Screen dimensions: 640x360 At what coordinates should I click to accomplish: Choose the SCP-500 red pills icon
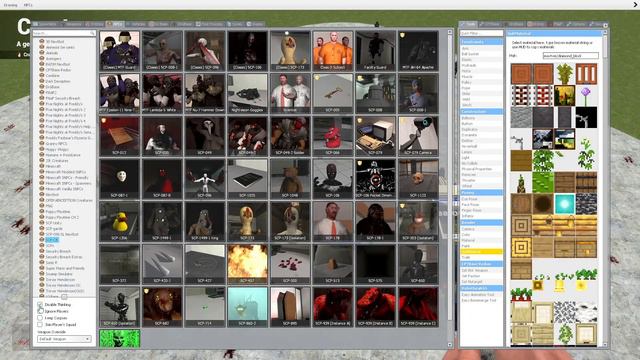coord(290,264)
